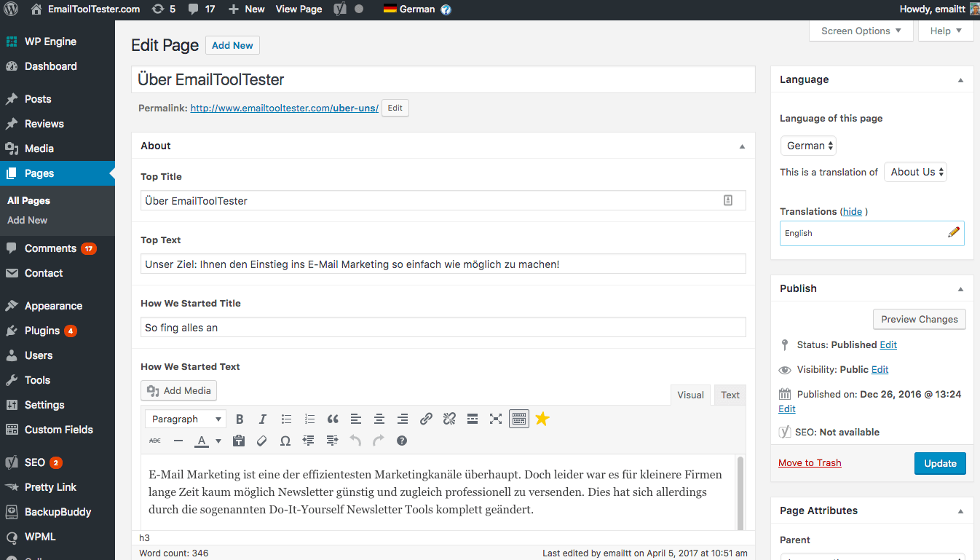The image size is (980, 560).
Task: Edit English translation via pencil icon
Action: 954,232
